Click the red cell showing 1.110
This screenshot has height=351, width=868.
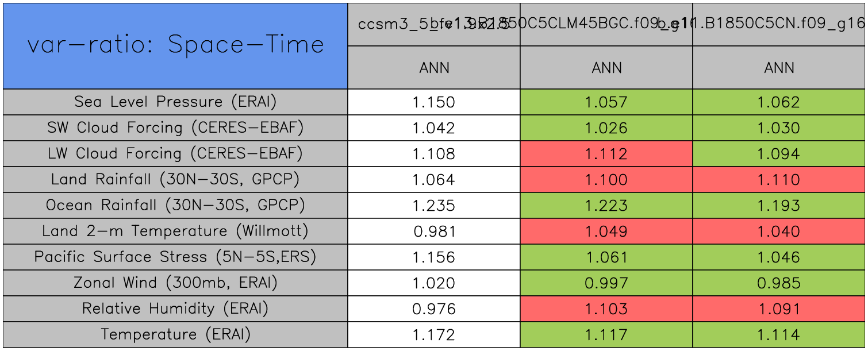pyautogui.click(x=779, y=180)
